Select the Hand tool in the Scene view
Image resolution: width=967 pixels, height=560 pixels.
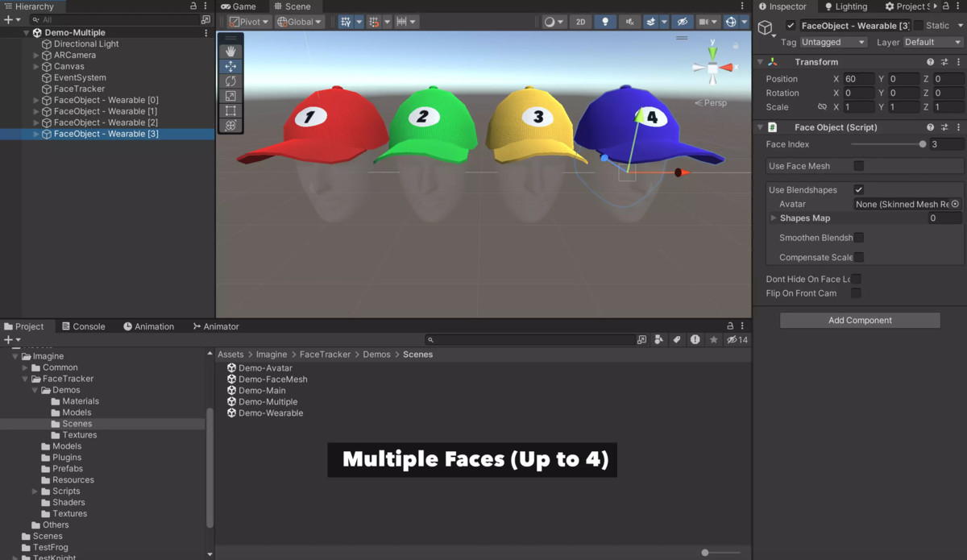230,50
